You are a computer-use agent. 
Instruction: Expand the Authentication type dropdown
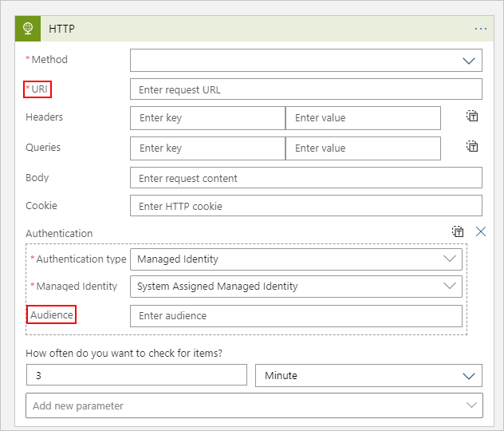tap(296, 259)
